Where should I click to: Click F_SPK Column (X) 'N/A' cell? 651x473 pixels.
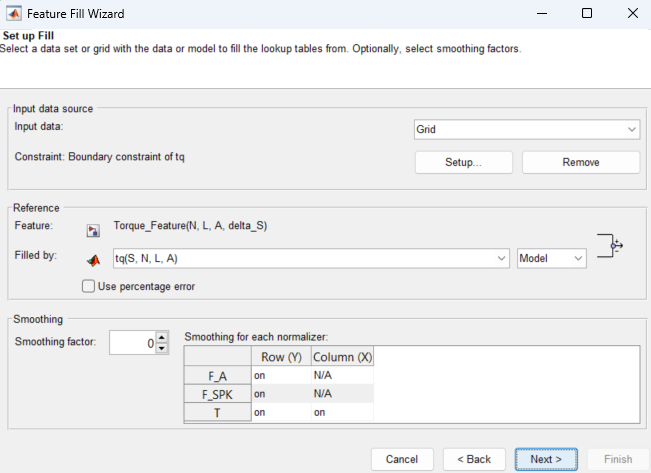pos(342,394)
